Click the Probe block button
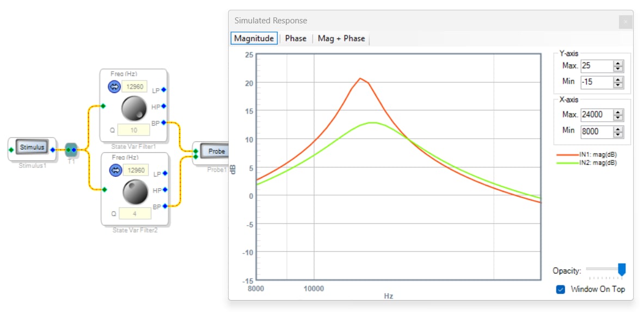This screenshot has width=644, height=312. pos(214,151)
